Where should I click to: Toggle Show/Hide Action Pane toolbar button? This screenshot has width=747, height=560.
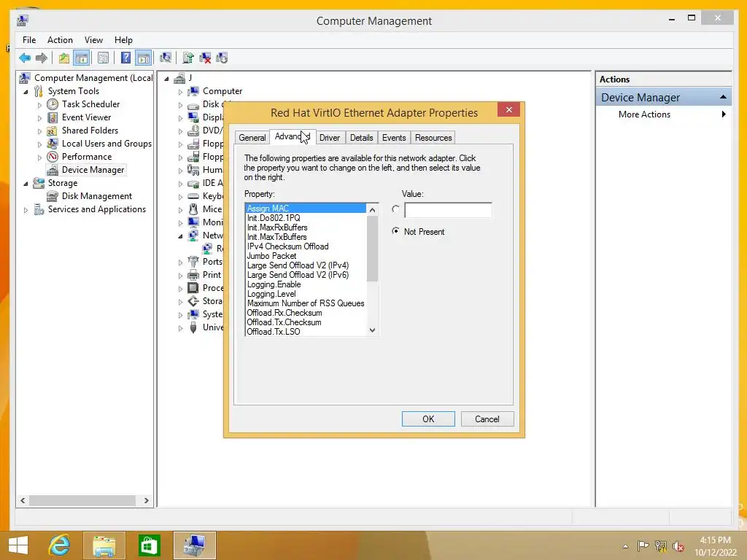144,58
